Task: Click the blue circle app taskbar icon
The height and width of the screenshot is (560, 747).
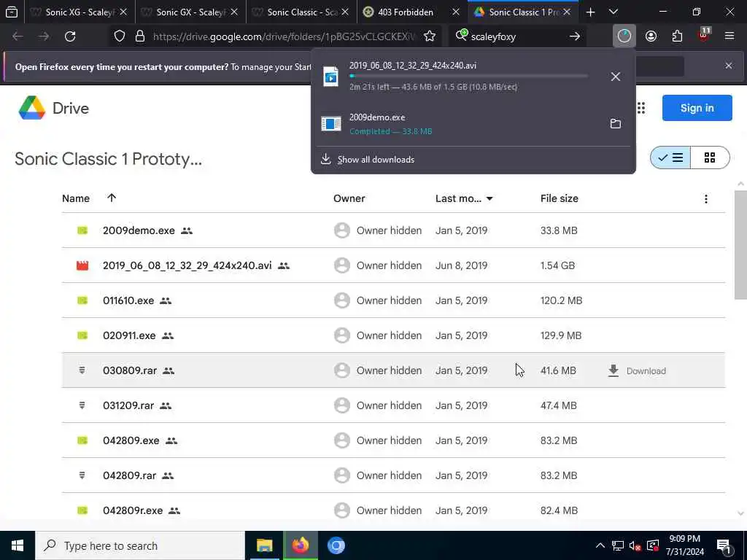Action: [x=336, y=545]
